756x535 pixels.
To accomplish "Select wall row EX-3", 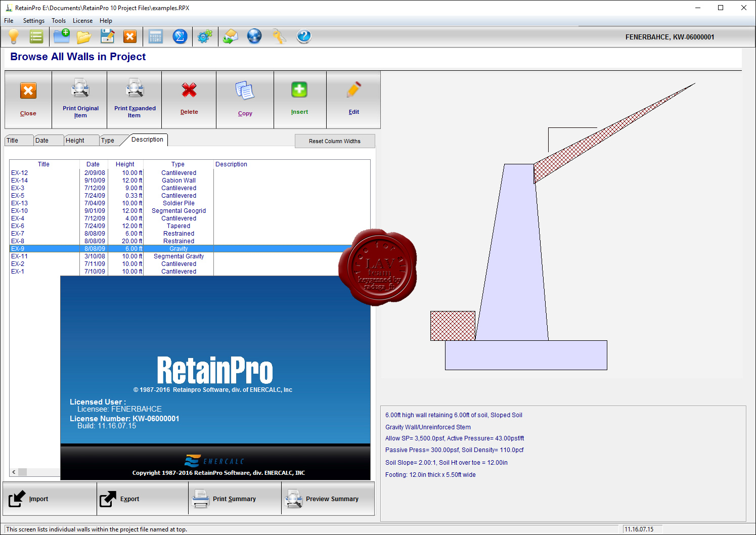I will pyautogui.click(x=190, y=188).
